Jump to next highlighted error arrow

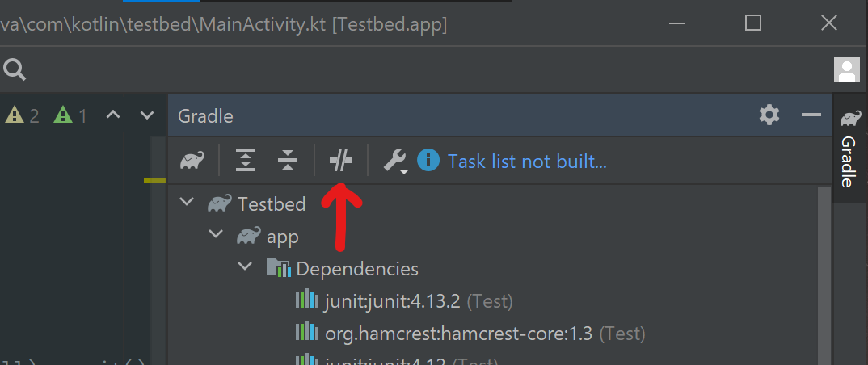click(x=147, y=115)
